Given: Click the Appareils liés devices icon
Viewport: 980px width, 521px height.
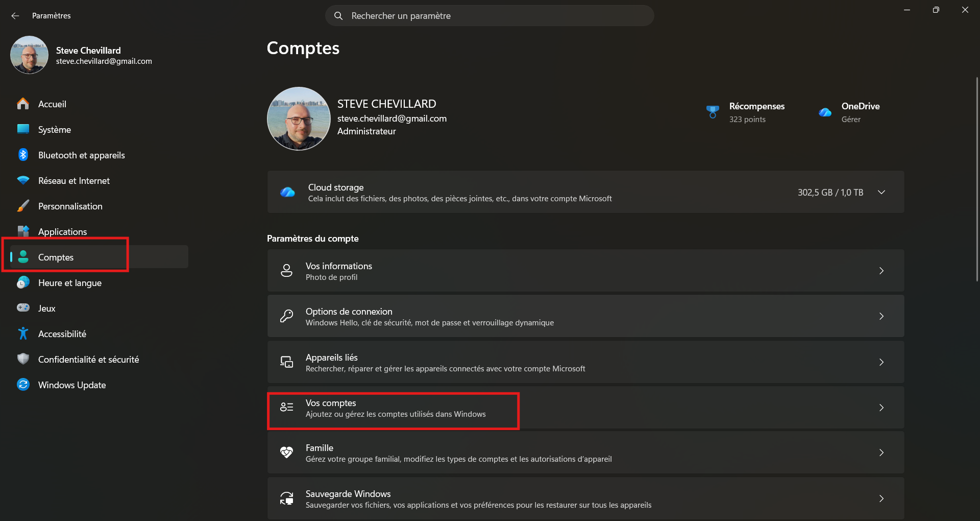Looking at the screenshot, I should tap(287, 362).
